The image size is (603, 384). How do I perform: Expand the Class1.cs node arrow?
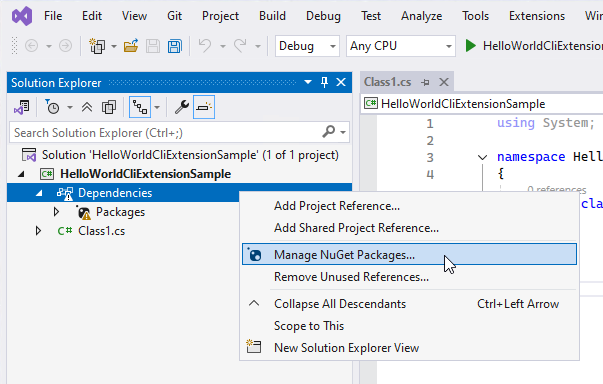(38, 231)
